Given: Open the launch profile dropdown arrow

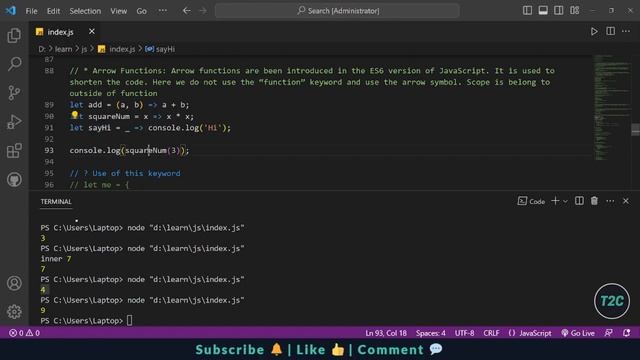Looking at the screenshot, I should (565, 201).
